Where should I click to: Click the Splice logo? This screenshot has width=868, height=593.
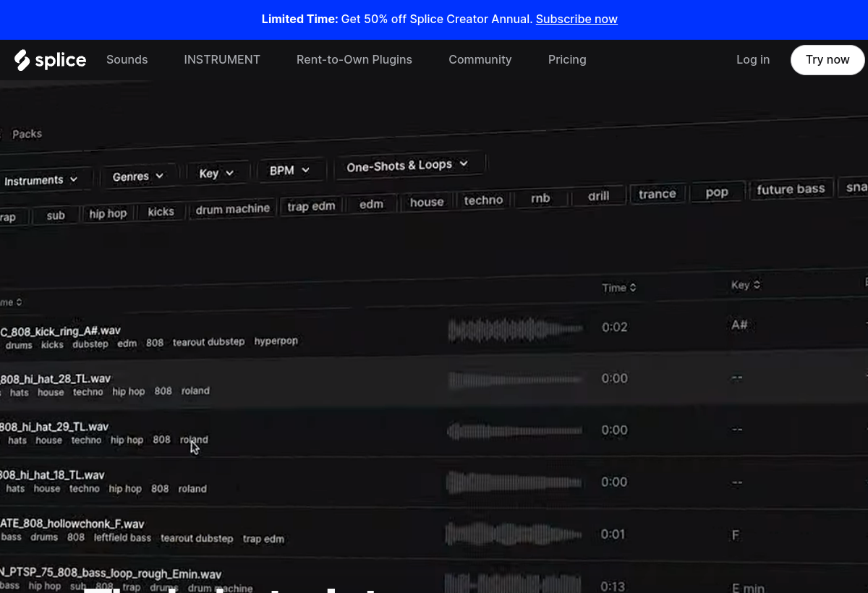50,60
